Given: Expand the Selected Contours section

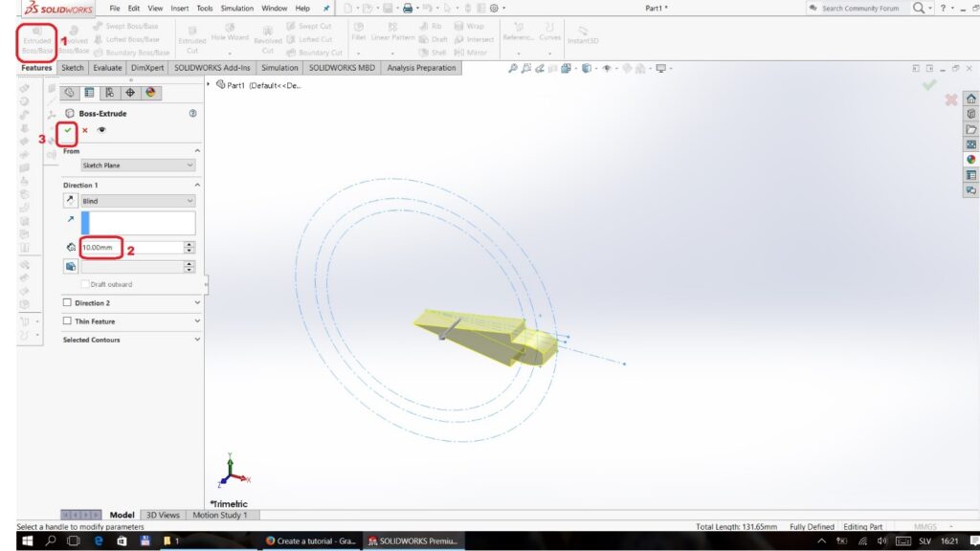Looking at the screenshot, I should point(197,340).
